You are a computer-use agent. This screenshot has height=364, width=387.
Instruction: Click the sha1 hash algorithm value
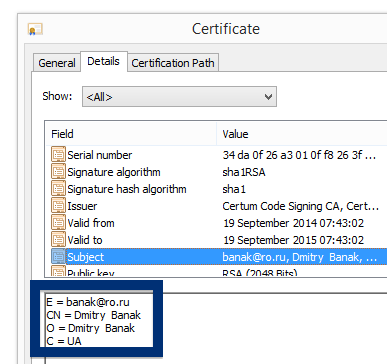pyautogui.click(x=234, y=189)
